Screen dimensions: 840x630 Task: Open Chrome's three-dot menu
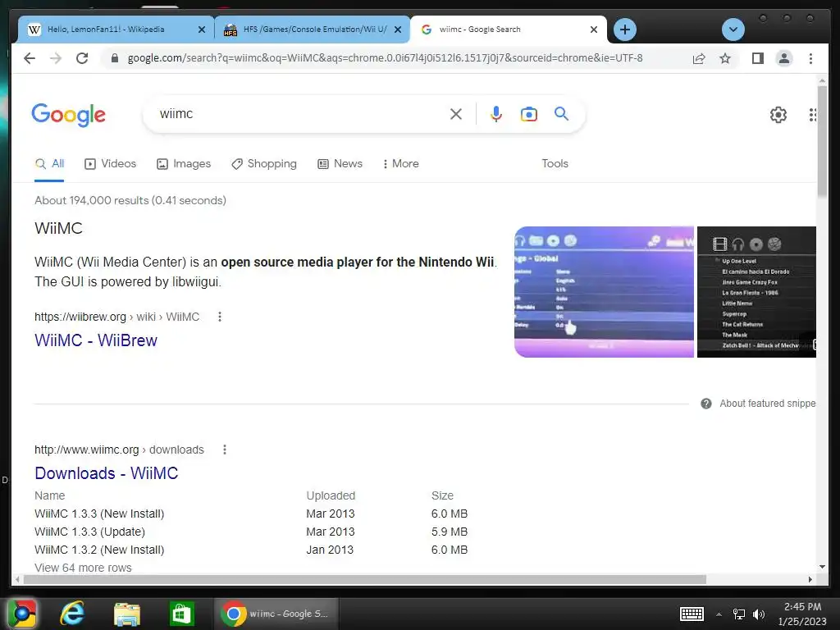(810, 58)
